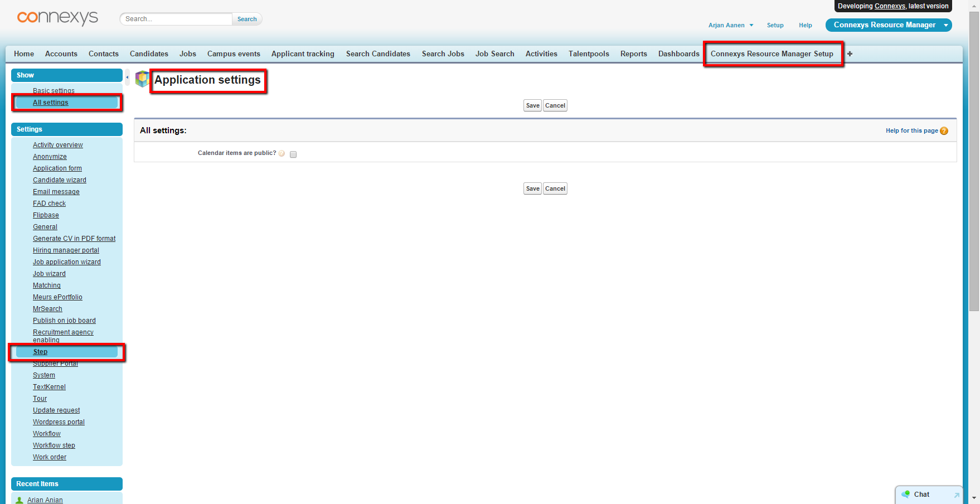Viewport: 980px width, 504px height.
Task: Open Flipbase settings
Action: [46, 215]
